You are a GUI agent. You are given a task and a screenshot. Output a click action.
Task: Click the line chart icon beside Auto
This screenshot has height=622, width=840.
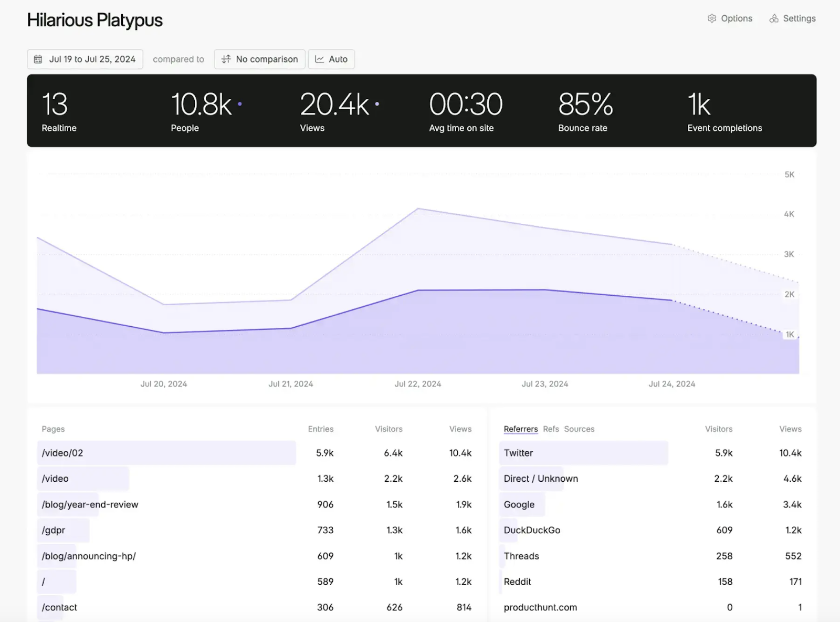[319, 59]
